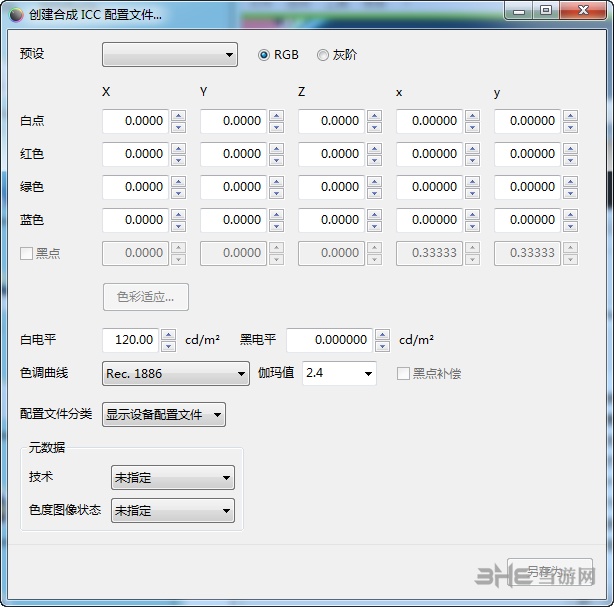Screen dimensions: 614x607
Task: Open the 技术 未指定 dropdown
Action: click(173, 477)
